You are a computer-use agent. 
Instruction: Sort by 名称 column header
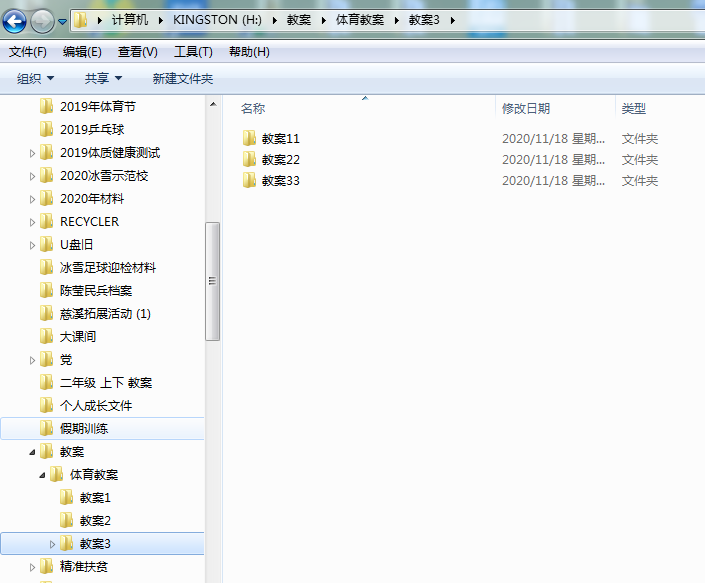point(253,108)
